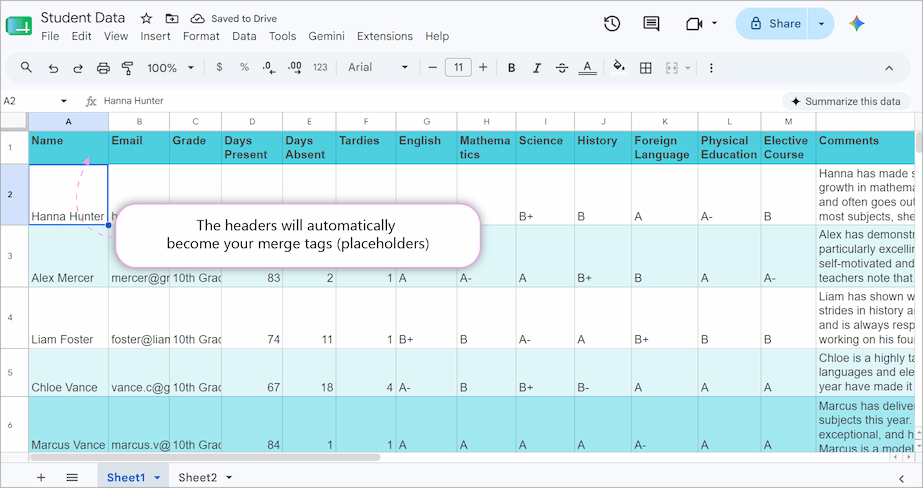Viewport: 923px width, 488px height.
Task: Open the Extensions menu
Action: pos(385,36)
